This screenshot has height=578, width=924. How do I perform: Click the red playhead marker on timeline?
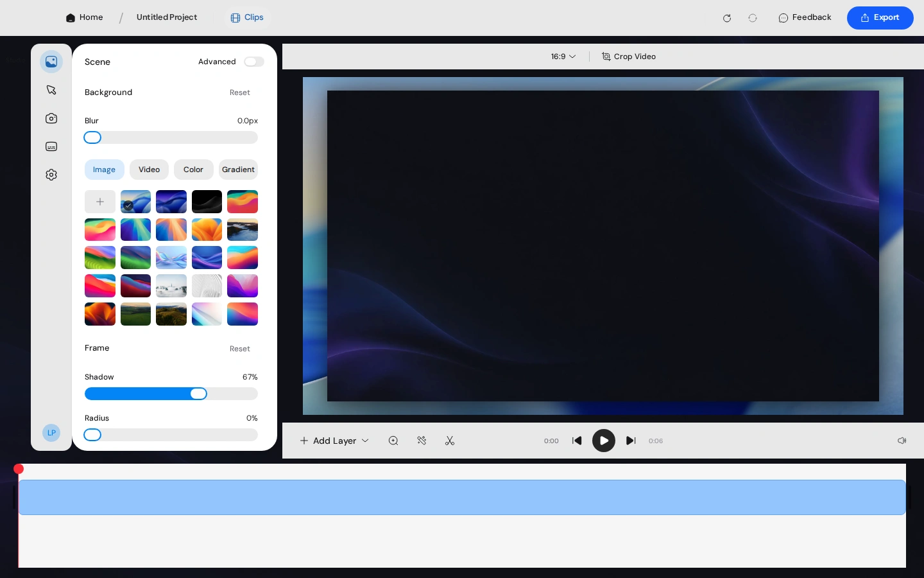point(19,469)
